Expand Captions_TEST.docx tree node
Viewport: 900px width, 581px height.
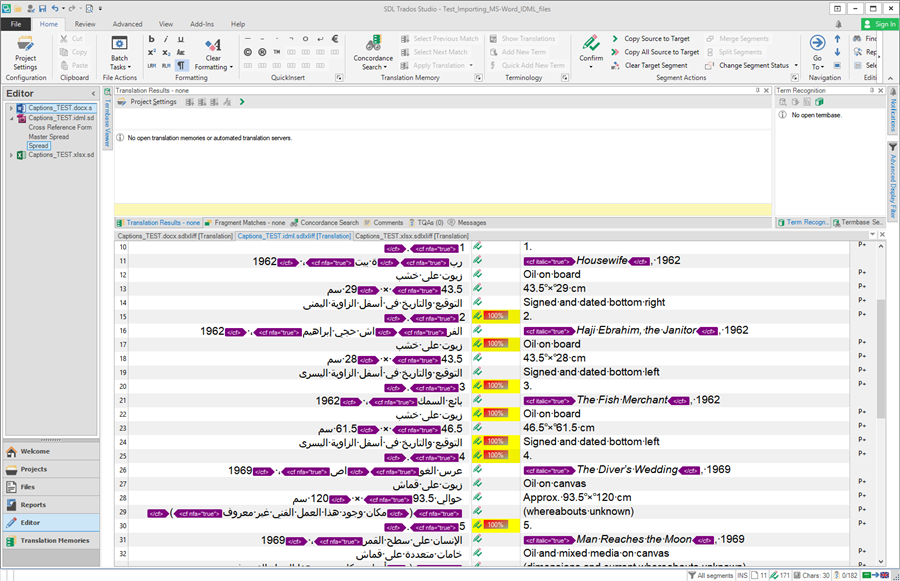click(x=11, y=108)
